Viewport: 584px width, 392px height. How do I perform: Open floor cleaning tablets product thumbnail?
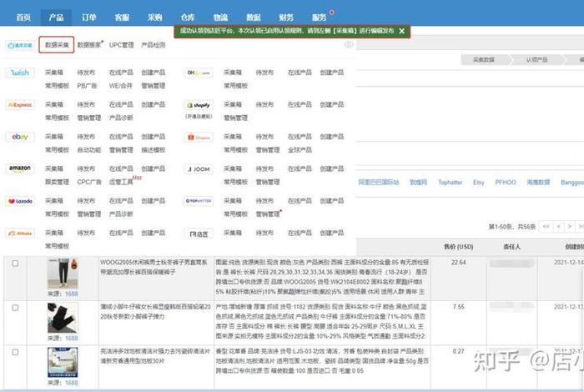(x=63, y=362)
